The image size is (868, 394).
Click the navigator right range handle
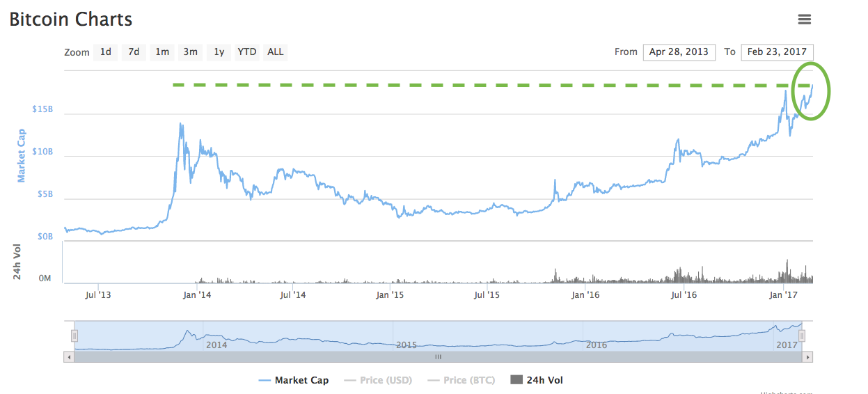point(802,336)
